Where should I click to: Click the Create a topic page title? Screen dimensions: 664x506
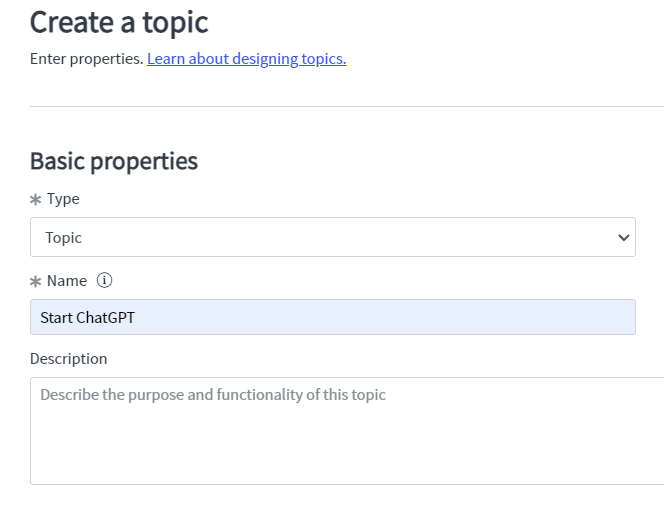(119, 22)
